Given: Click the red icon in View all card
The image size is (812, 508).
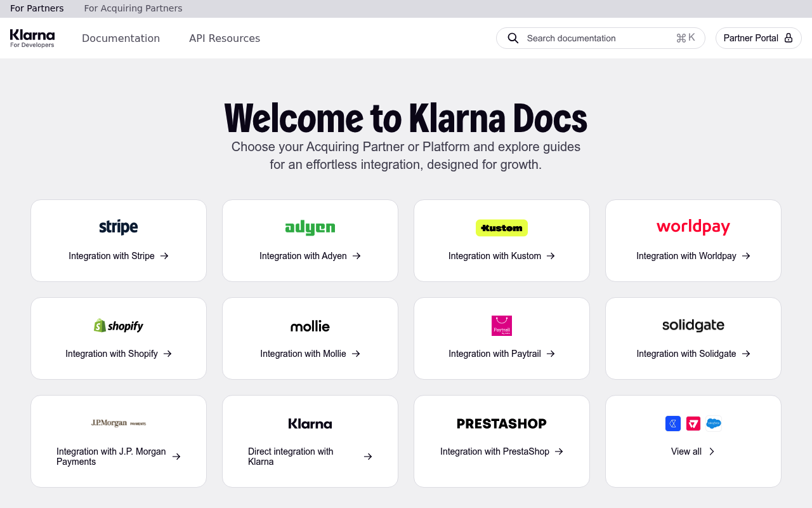Looking at the screenshot, I should coord(693,424).
